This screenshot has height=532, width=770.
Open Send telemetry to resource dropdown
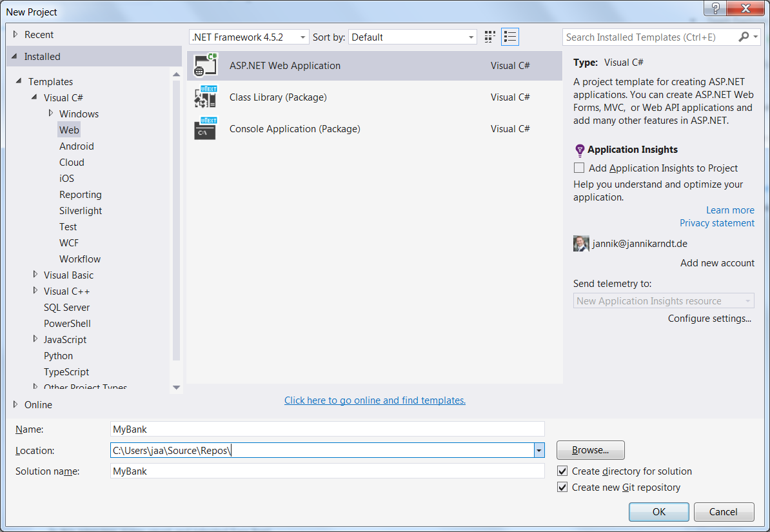664,300
